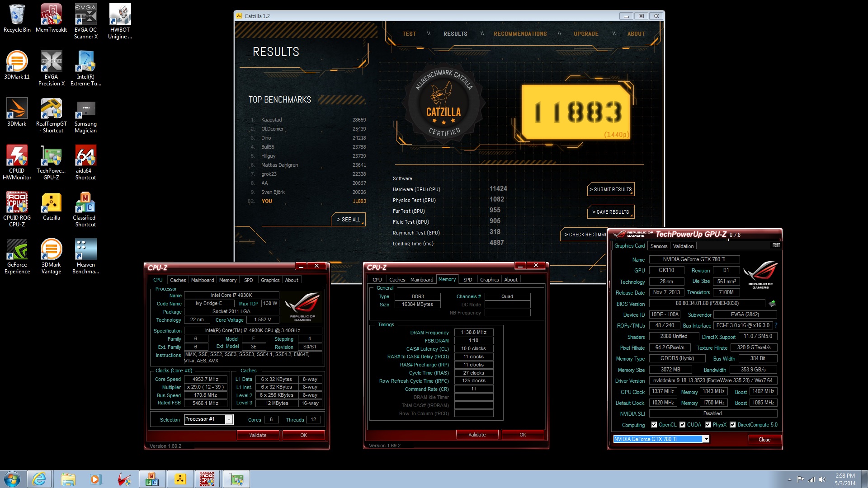Switch to Caches tab in left CPU-Z
This screenshot has width=868, height=488.
click(178, 280)
